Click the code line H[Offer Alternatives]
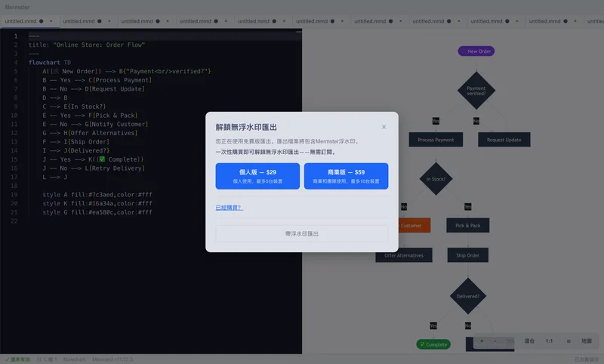This screenshot has width=604, height=364. tap(90, 133)
